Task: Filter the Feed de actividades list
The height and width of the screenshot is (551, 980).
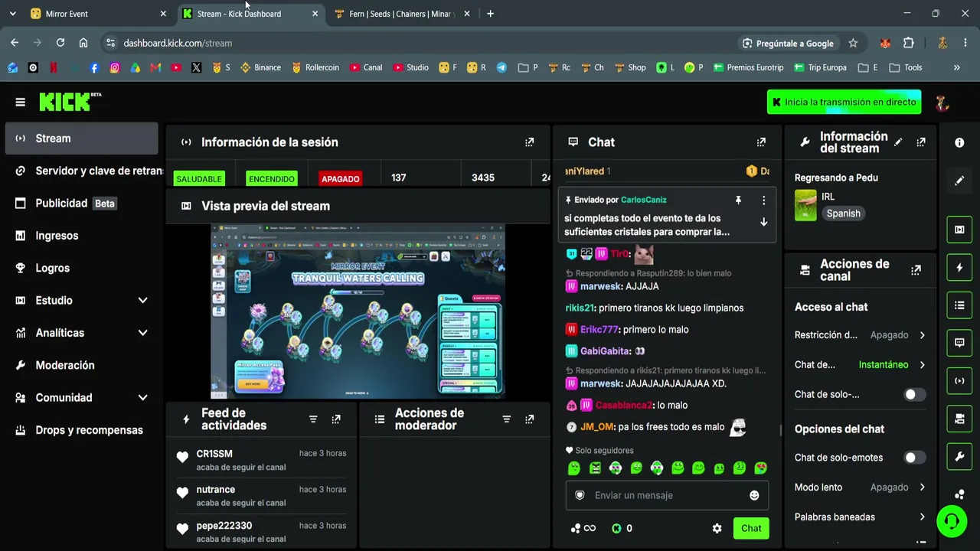Action: click(313, 419)
